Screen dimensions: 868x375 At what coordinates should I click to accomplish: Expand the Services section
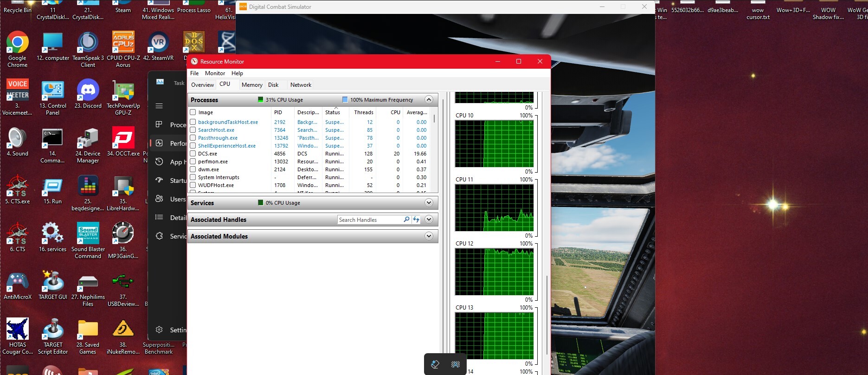click(x=429, y=203)
